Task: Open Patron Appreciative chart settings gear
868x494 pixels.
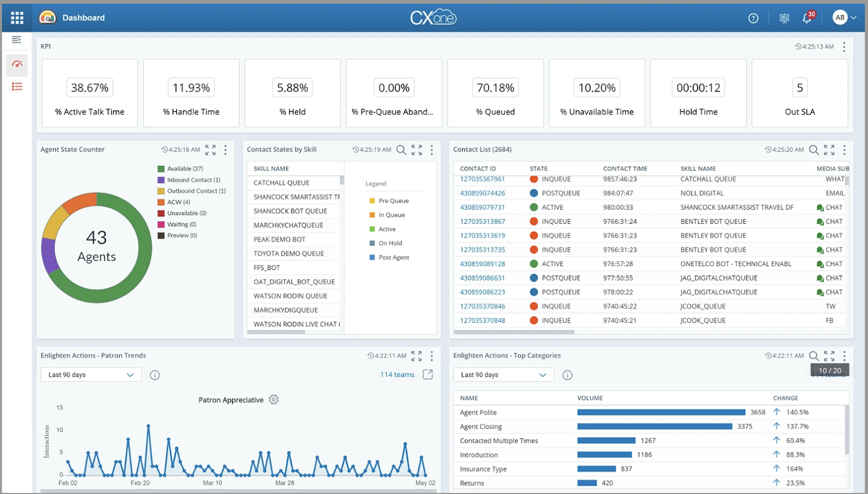Action: click(x=274, y=400)
